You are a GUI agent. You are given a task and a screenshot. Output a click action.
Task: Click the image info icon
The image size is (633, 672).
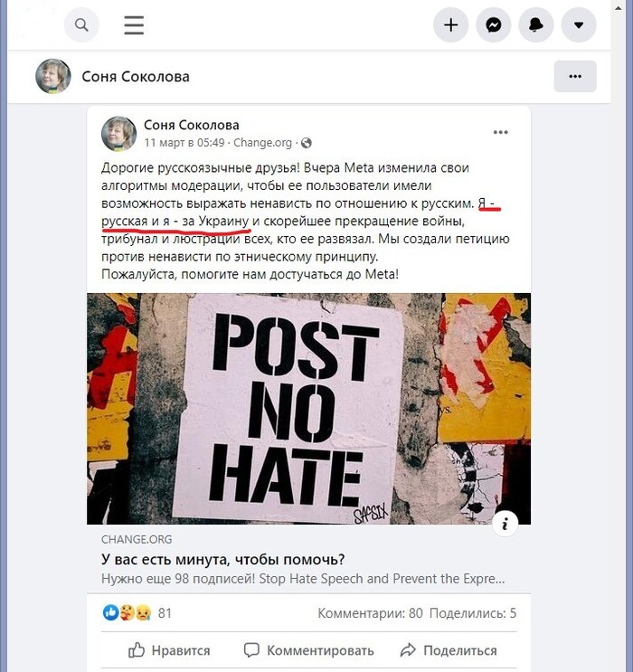click(505, 524)
